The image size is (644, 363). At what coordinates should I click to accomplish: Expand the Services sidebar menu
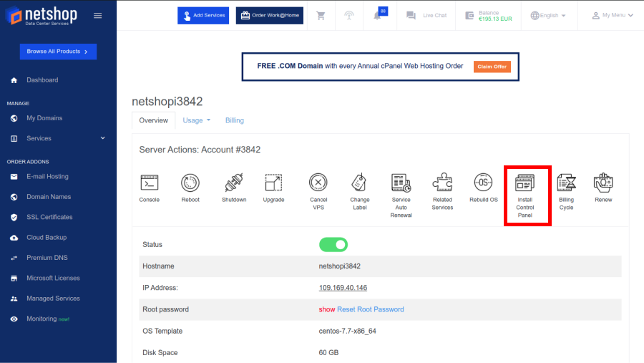click(x=59, y=138)
